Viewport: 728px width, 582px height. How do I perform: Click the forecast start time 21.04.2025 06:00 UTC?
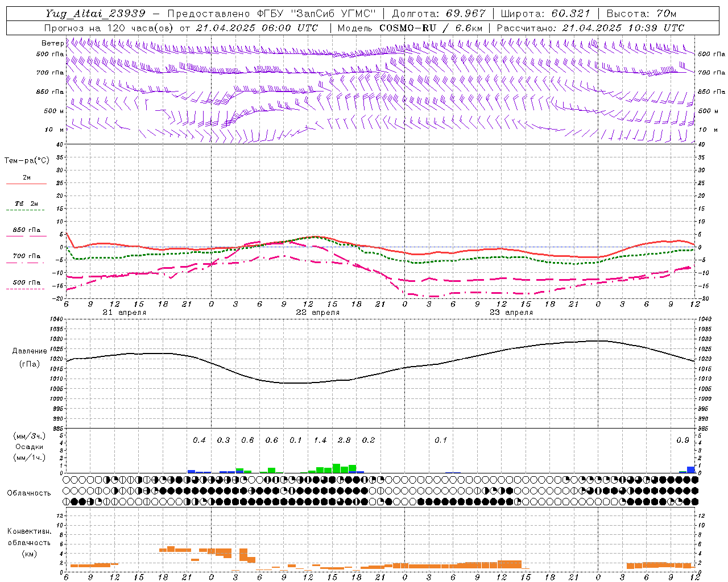(257, 28)
